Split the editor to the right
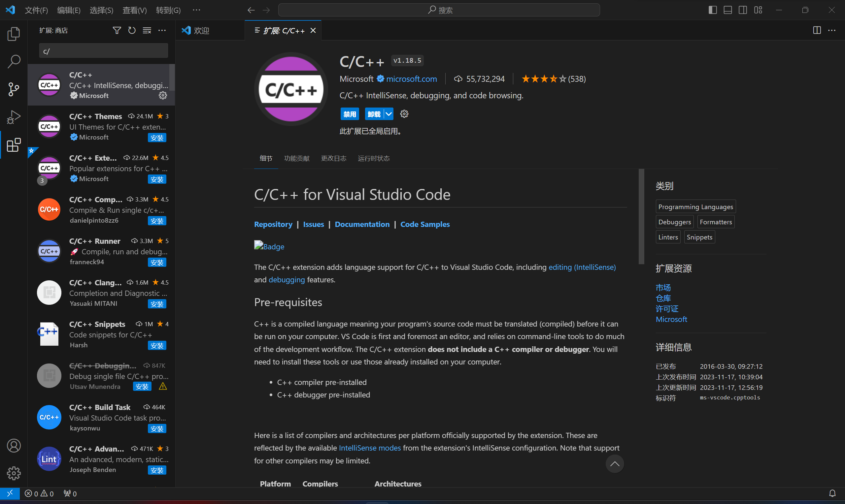 pyautogui.click(x=817, y=30)
